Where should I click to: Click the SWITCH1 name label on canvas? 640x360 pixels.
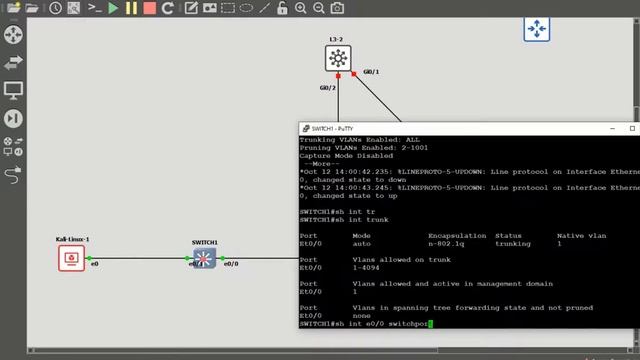coord(204,242)
